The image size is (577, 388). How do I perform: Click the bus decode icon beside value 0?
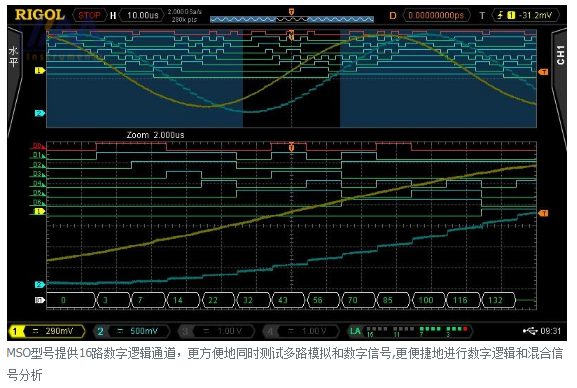coord(39,300)
